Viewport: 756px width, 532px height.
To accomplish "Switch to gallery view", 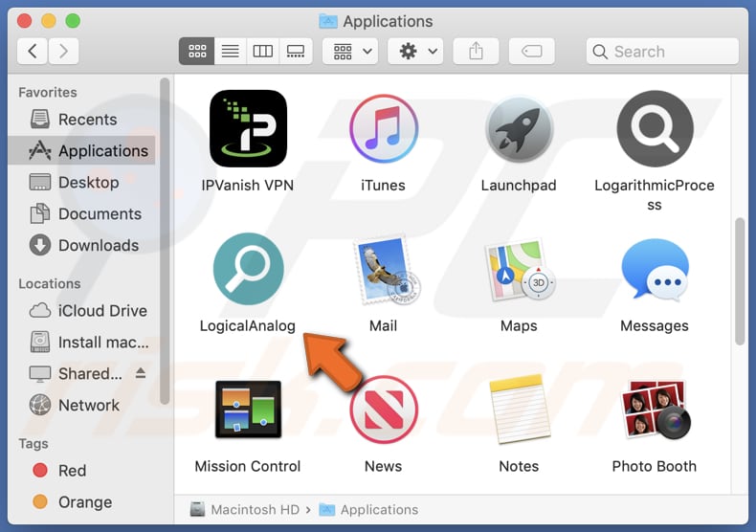I will (296, 51).
